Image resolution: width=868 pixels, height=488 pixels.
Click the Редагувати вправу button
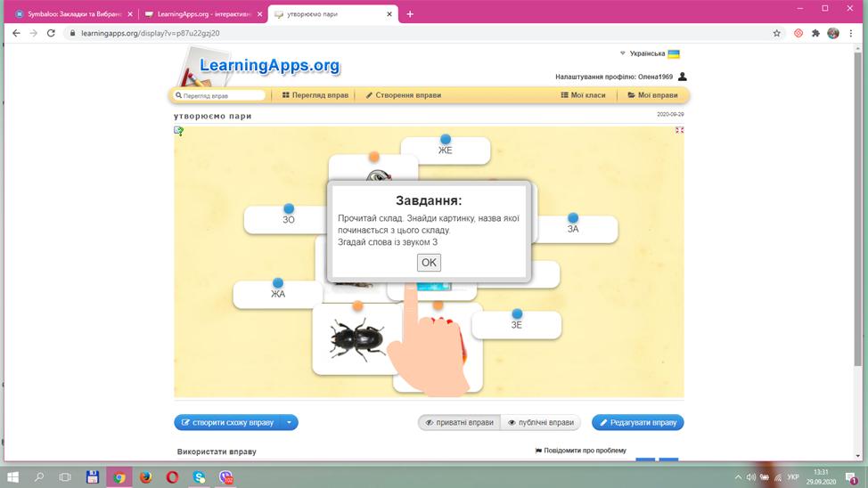[638, 422]
